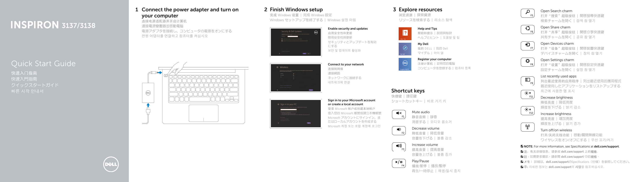
Task: Click the 'Shortcut keys' heading
Action: (408, 91)
